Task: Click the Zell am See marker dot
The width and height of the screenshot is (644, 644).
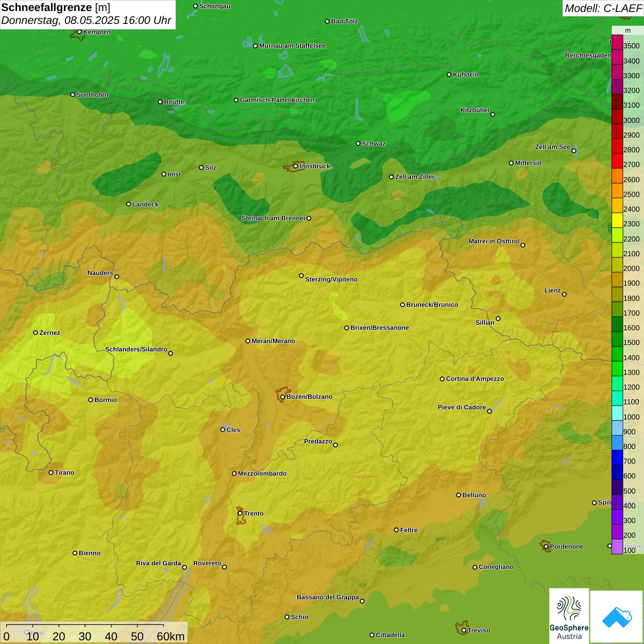Action: [x=574, y=151]
